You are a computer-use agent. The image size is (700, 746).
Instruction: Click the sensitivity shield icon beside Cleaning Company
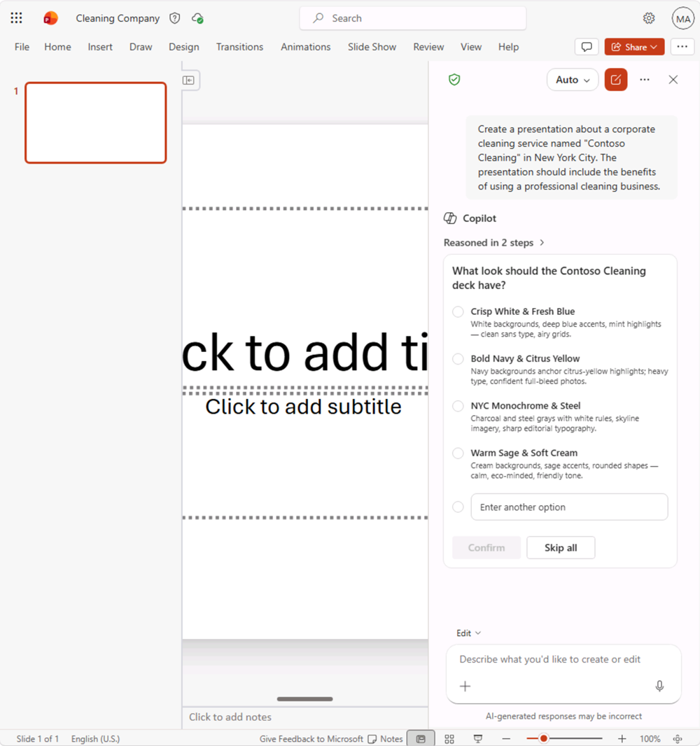coord(174,18)
